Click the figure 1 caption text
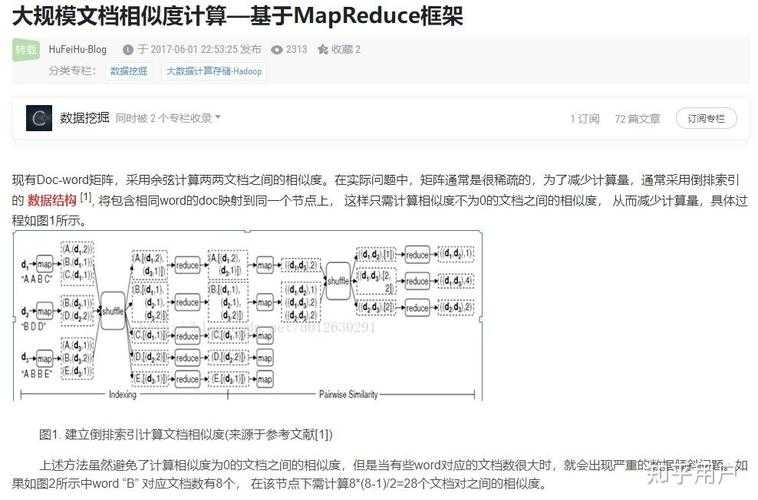This screenshot has height=500, width=758. (x=185, y=434)
